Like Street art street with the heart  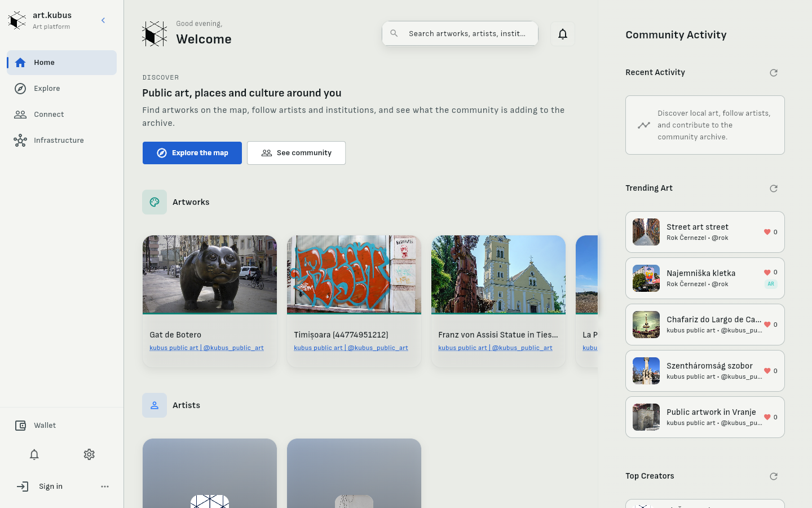pos(767,232)
